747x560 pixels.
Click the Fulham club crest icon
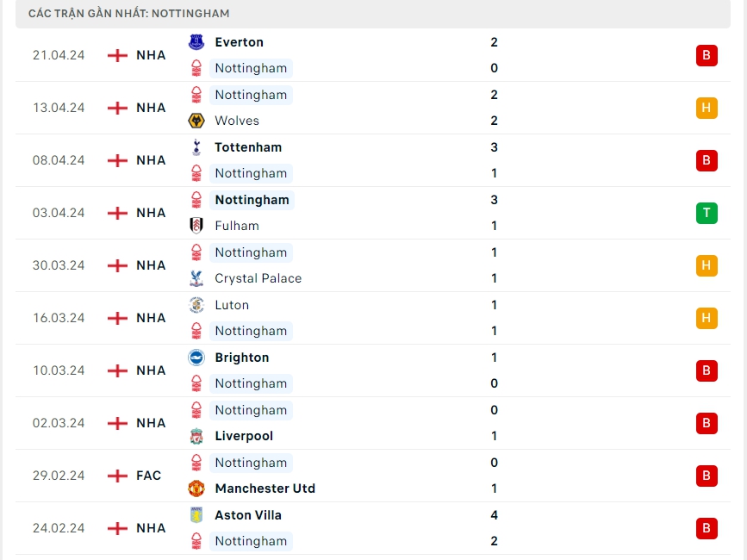coord(197,226)
